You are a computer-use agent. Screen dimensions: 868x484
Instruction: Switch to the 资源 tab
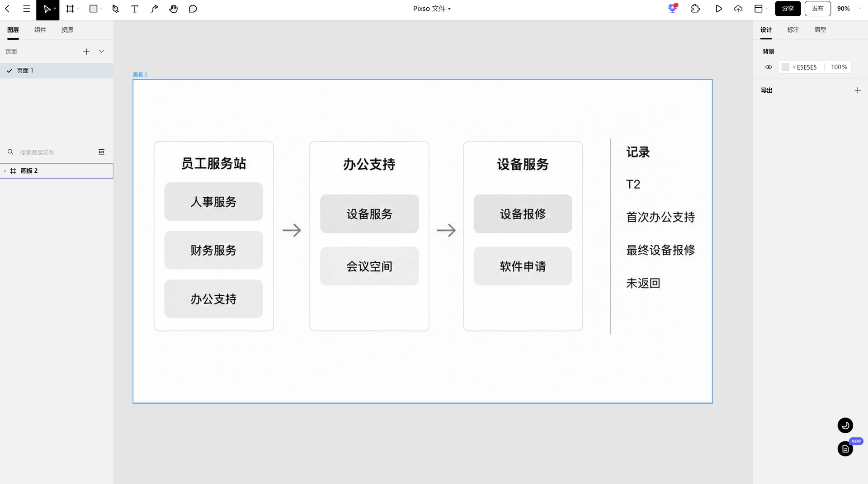(x=67, y=30)
